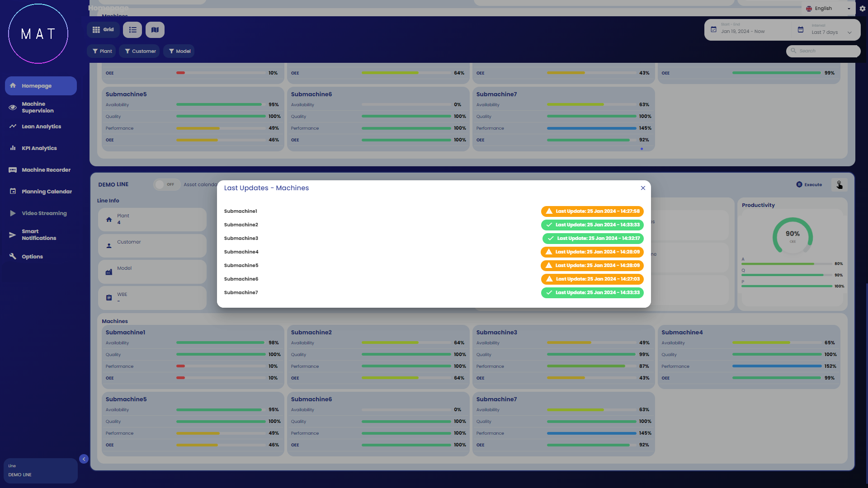
Task: Switch to map view icon
Action: pos(155,30)
